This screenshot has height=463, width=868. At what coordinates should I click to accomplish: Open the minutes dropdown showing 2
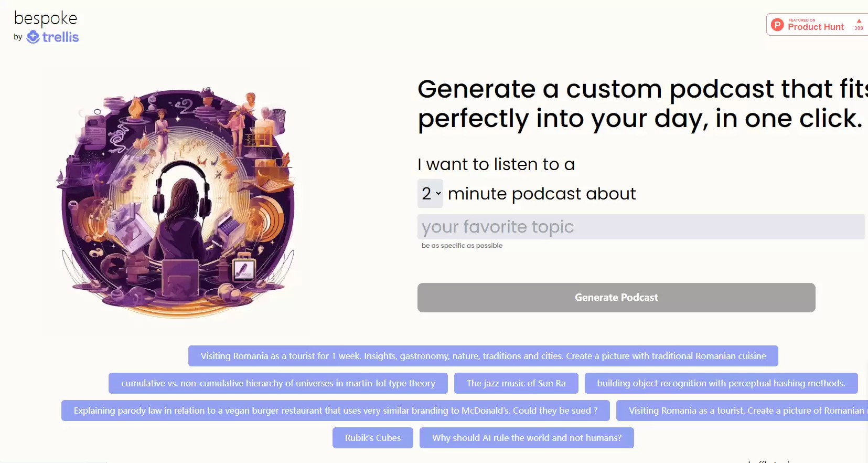click(430, 193)
